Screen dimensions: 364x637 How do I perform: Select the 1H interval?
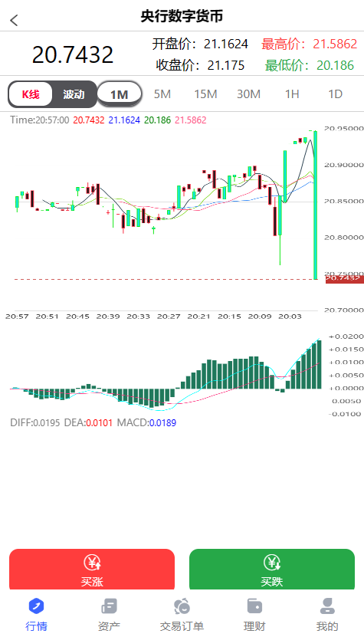292,94
